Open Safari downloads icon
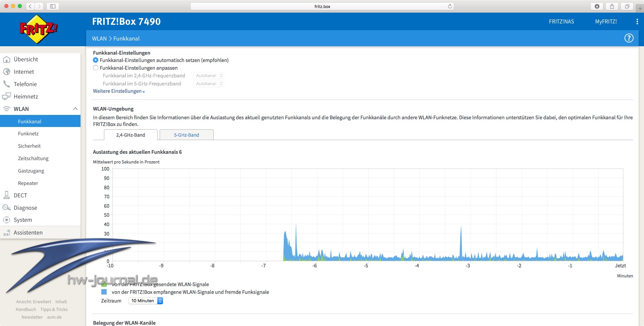644x326 pixels. 597,6
